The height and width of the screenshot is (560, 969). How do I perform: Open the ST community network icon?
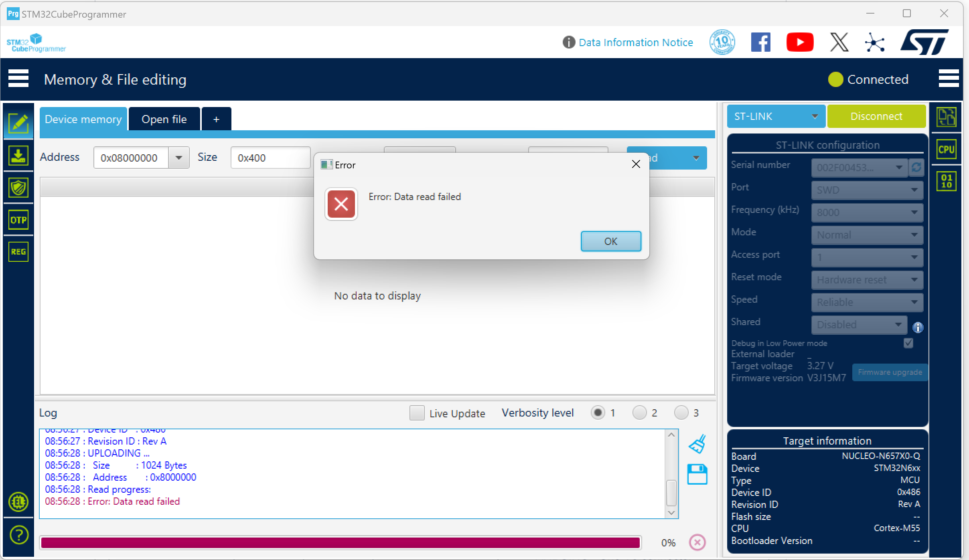tap(875, 42)
